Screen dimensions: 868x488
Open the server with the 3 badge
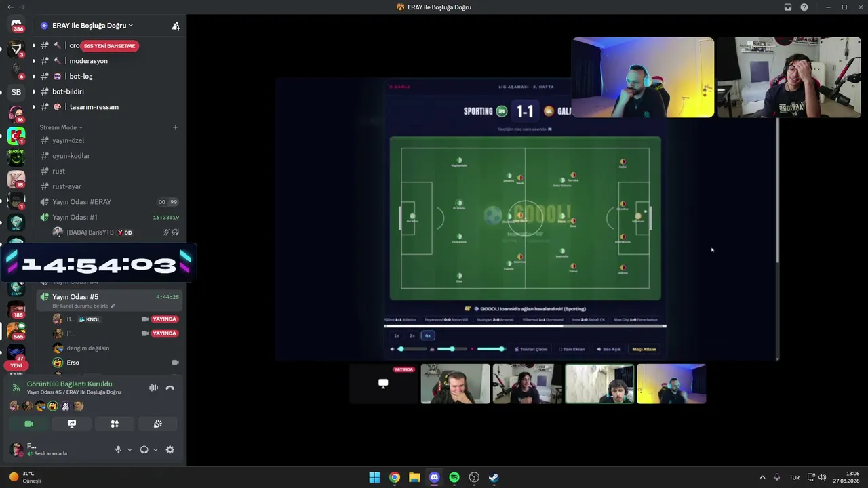tap(16, 49)
